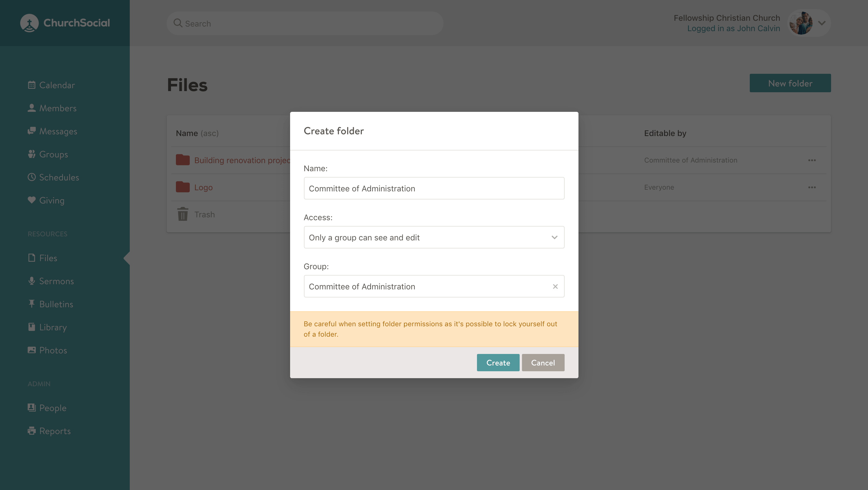Click the folder Name input field
Screen dimensions: 868x490
[x=434, y=188]
